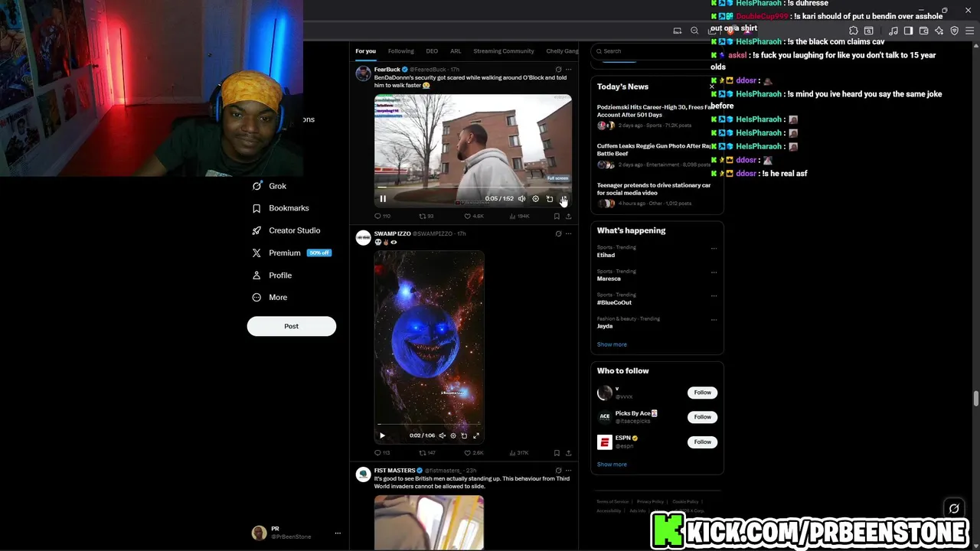The width and height of the screenshot is (980, 551).
Task: Switch to the Following tab
Action: point(400,51)
